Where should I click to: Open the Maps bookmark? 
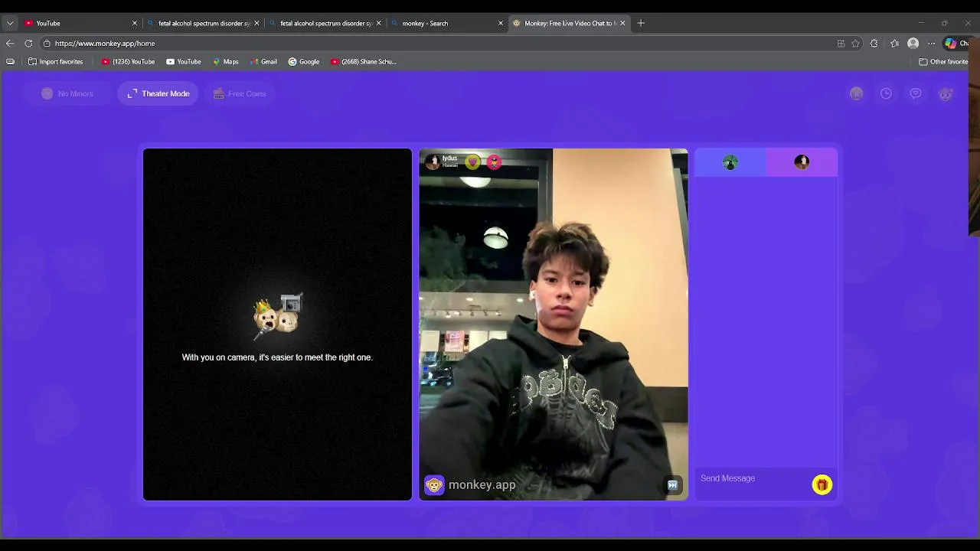coord(226,62)
